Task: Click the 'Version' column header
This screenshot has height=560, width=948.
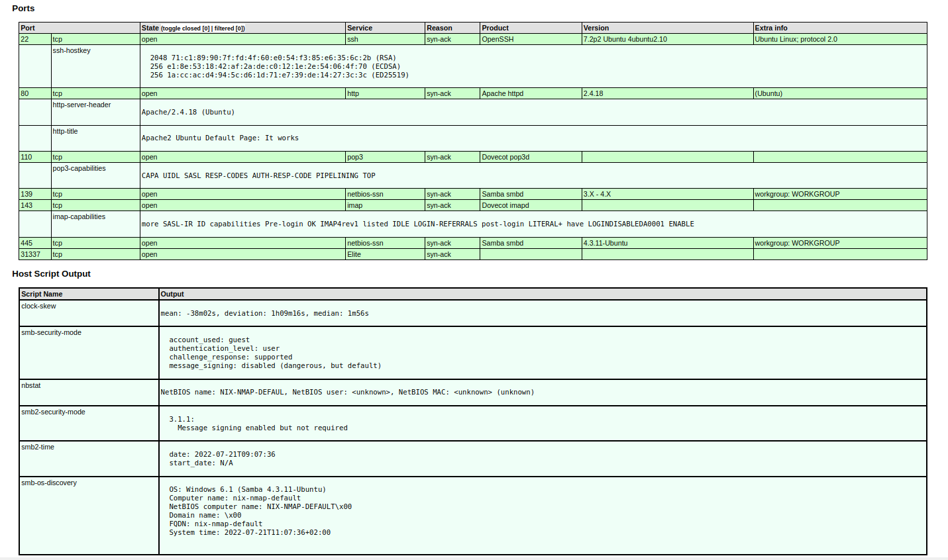Action: [x=668, y=28]
